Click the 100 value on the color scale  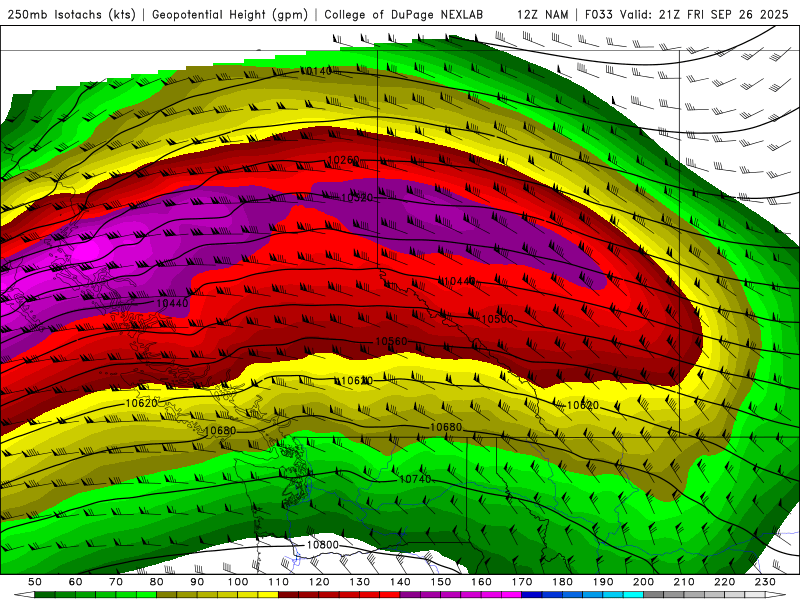[238, 582]
